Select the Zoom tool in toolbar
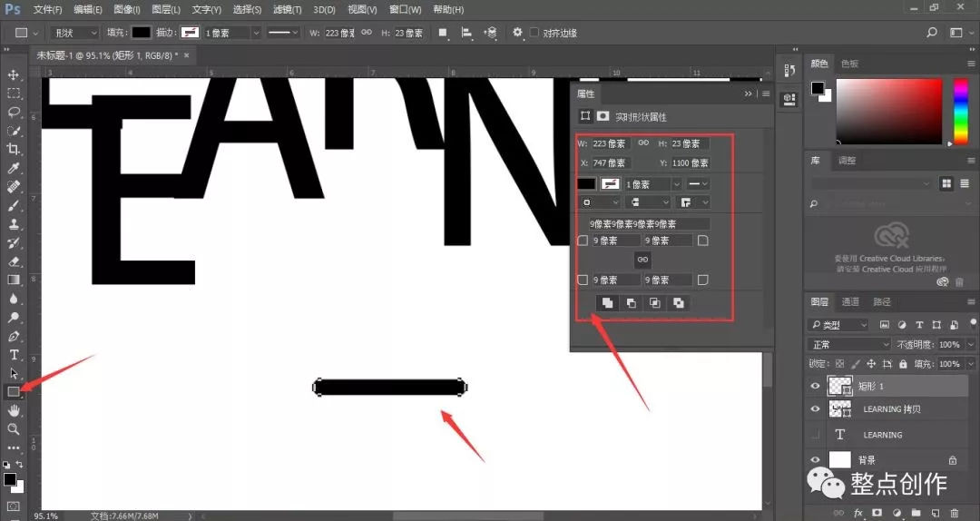 [x=13, y=429]
